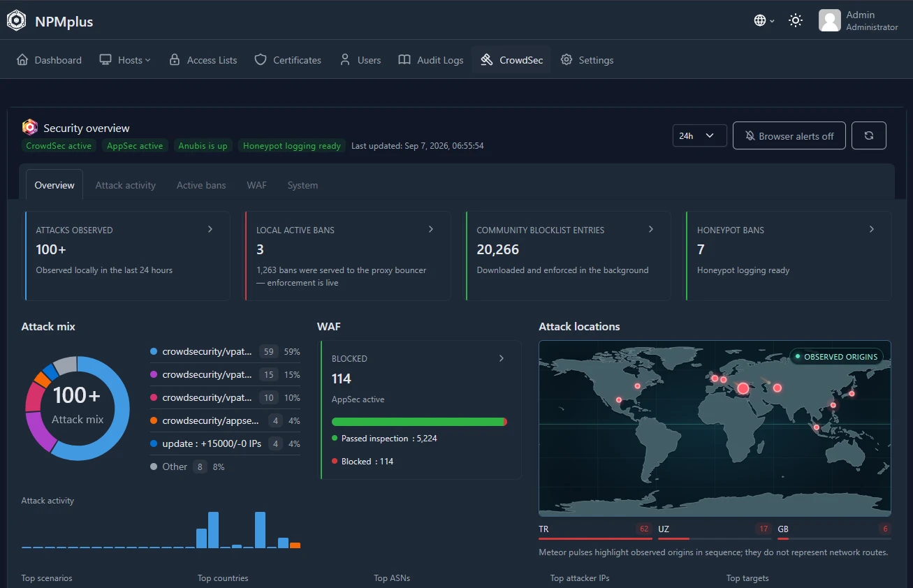
Task: Open the Certificates page
Action: pyautogui.click(x=288, y=60)
